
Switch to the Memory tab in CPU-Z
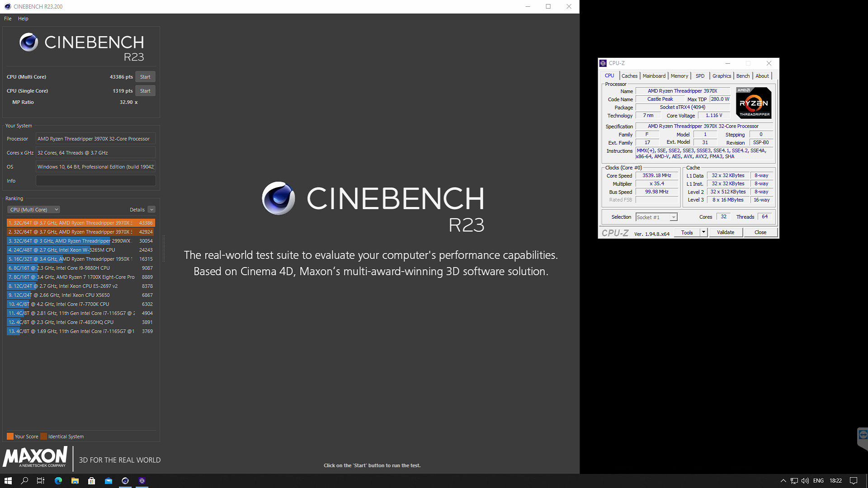coord(679,76)
